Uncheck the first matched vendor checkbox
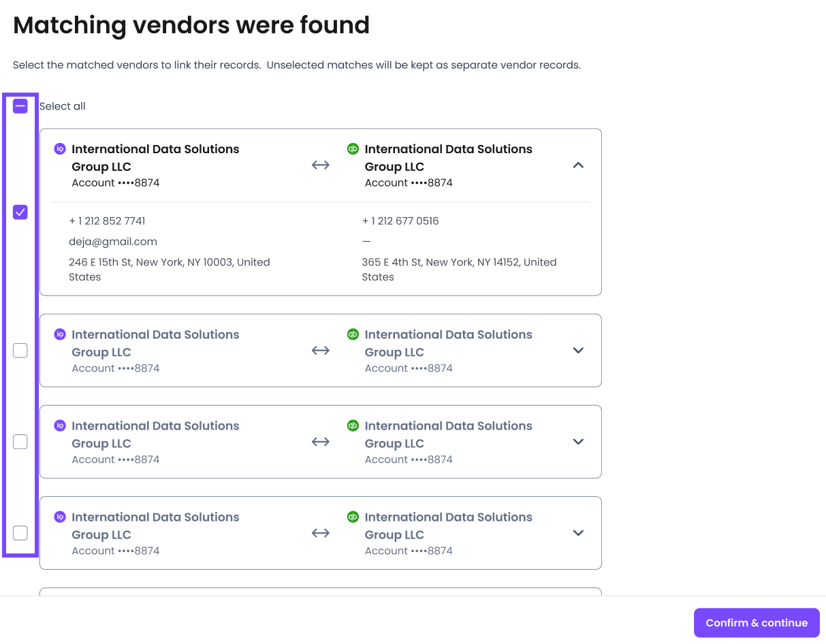Viewport: 826px width, 644px height. [20, 212]
